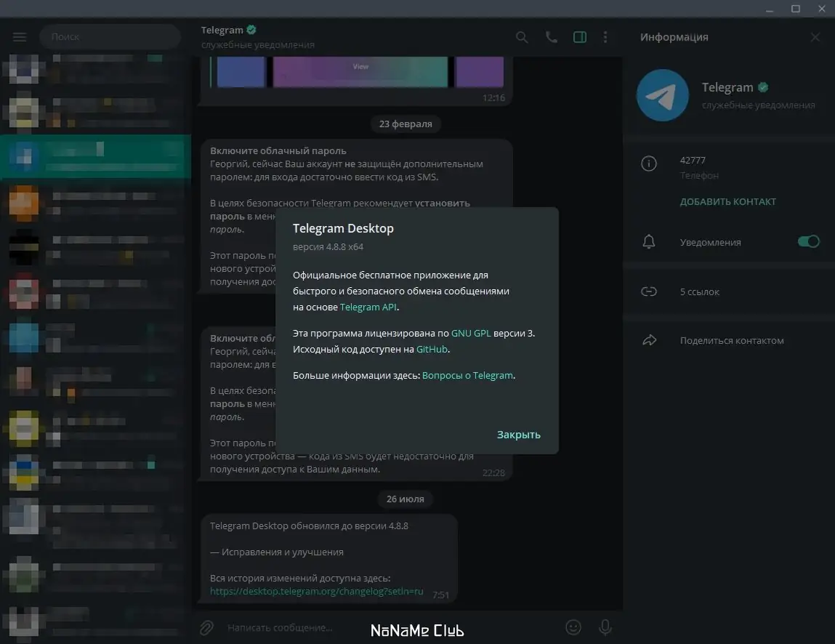
Task: Click the 26 июля date badge
Action: click(406, 499)
